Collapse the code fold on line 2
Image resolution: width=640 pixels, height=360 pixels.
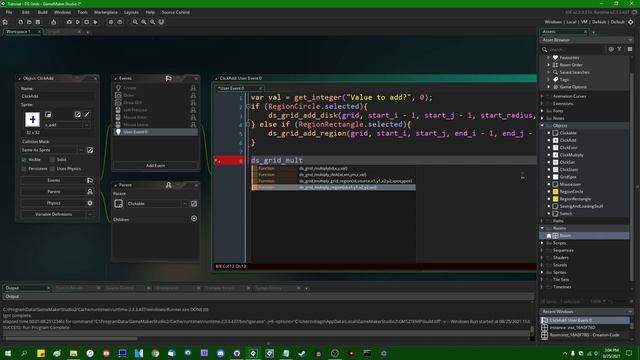(x=248, y=107)
